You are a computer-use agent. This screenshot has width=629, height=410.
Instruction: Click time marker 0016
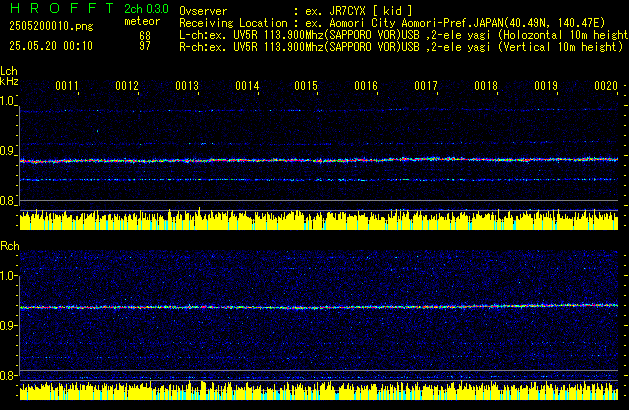click(366, 86)
